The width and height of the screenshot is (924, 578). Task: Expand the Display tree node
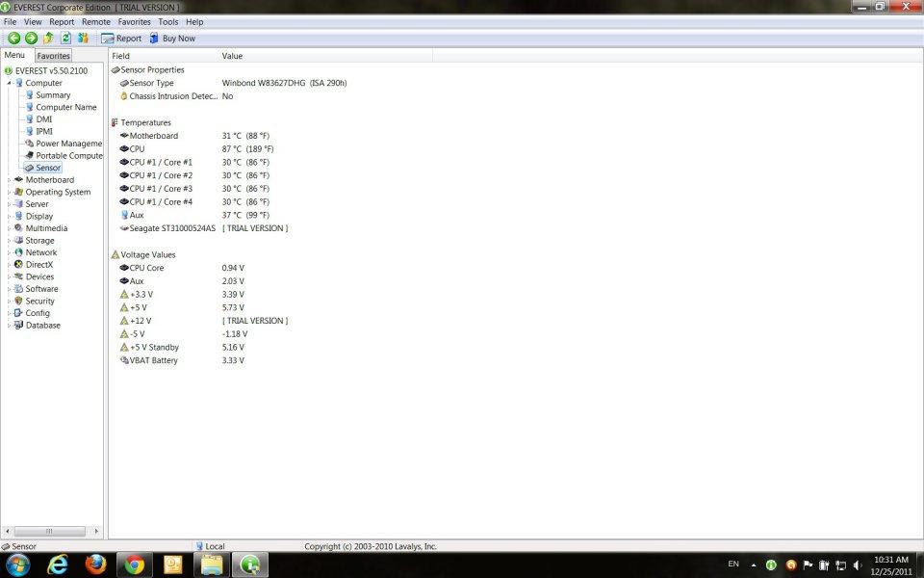click(9, 217)
